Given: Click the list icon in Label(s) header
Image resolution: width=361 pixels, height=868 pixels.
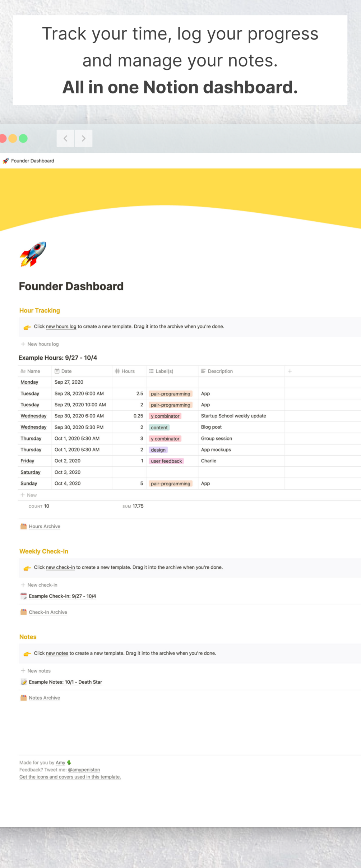Looking at the screenshot, I should pyautogui.click(x=151, y=371).
